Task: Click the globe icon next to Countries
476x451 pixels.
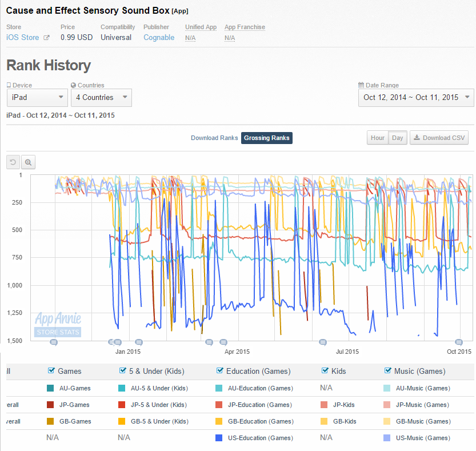Action: coord(73,85)
